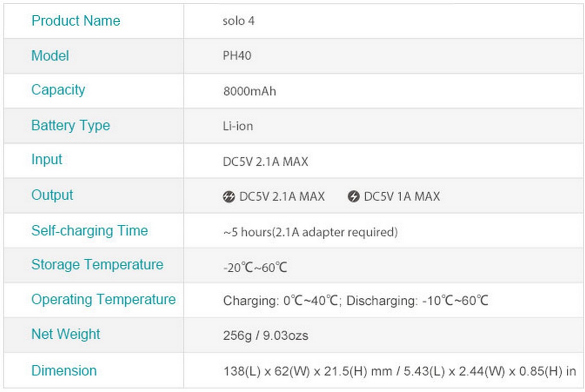Select the ~5 hours self-charging text
The image size is (585, 392).
(x=310, y=232)
